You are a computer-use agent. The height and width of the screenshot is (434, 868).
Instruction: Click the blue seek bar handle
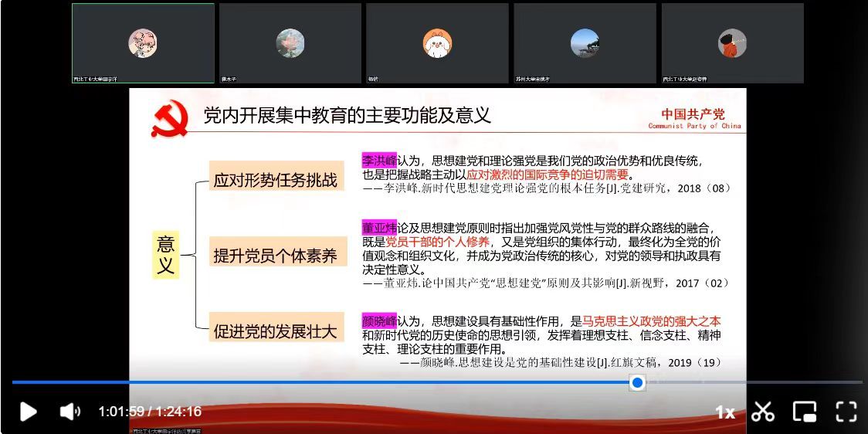coord(637,382)
